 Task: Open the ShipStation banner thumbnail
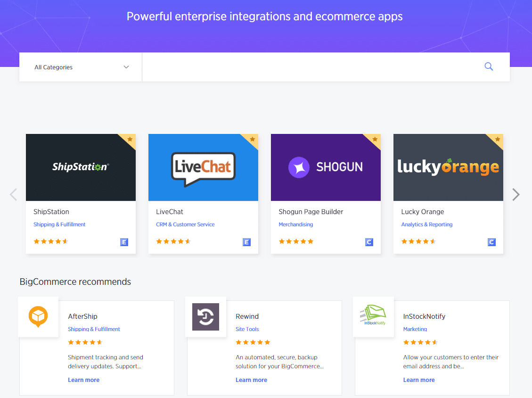click(x=81, y=167)
